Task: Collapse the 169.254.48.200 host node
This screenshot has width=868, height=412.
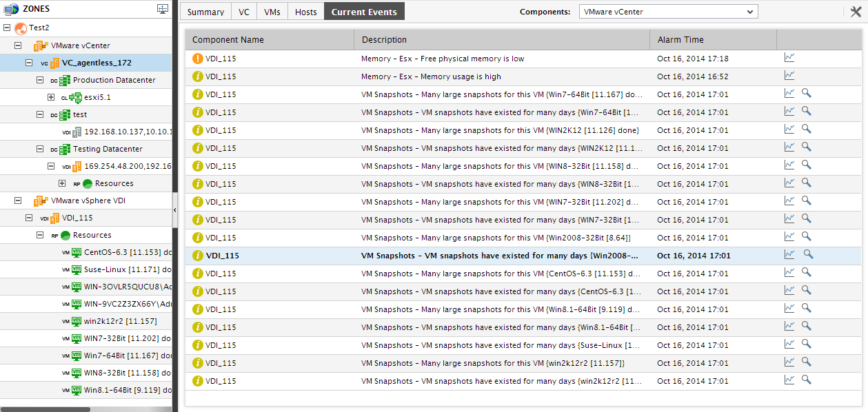Action: (51, 166)
